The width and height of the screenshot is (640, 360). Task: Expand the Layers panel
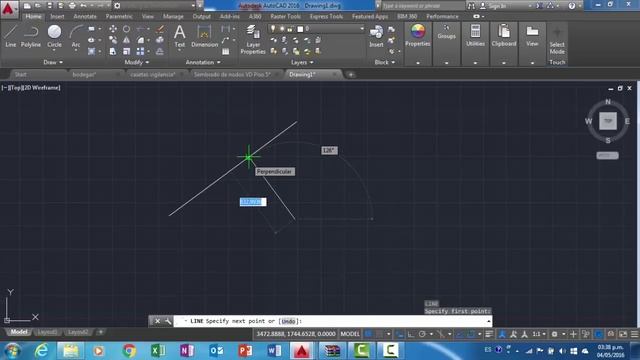[x=302, y=62]
